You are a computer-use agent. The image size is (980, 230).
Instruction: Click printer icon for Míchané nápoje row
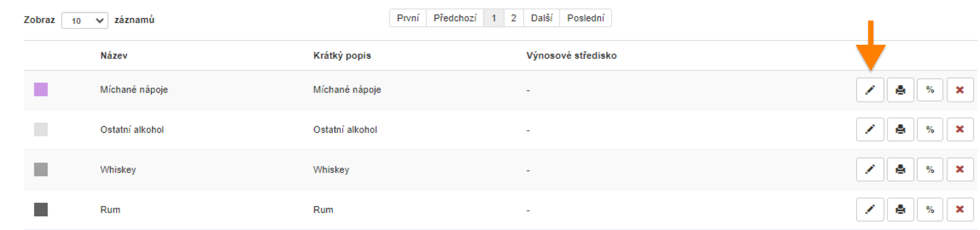pos(900,90)
